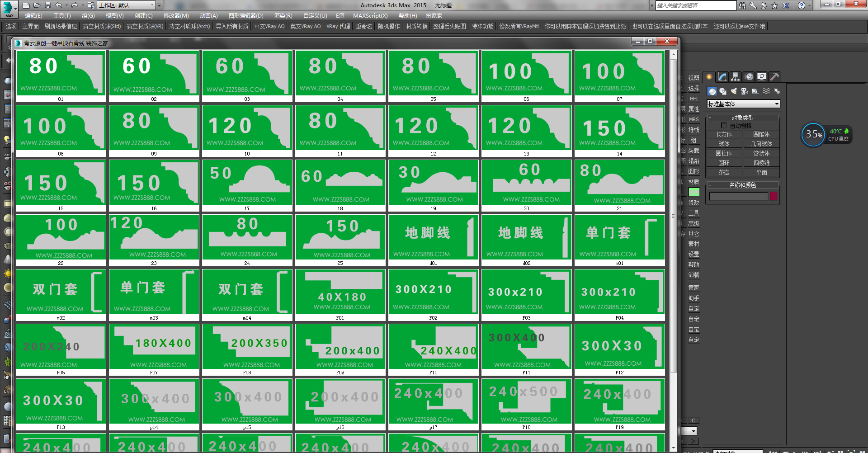Screen dimensions: 868x453
Task: Open the 帮助(H) menu
Action: [408, 16]
